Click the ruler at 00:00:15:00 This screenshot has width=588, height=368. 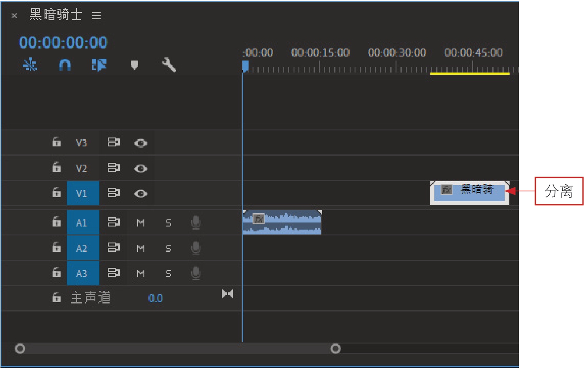tap(320, 53)
